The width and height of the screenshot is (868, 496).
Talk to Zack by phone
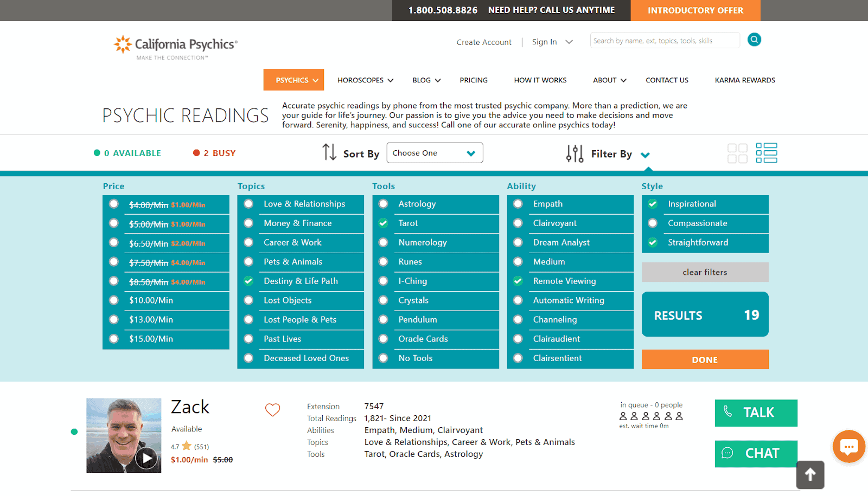click(x=756, y=413)
